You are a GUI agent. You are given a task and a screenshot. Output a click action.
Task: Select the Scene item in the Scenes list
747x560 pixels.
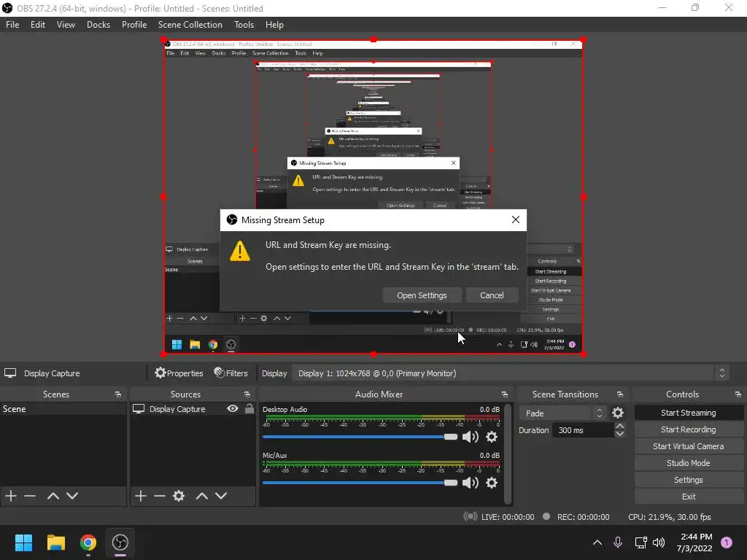(63, 409)
